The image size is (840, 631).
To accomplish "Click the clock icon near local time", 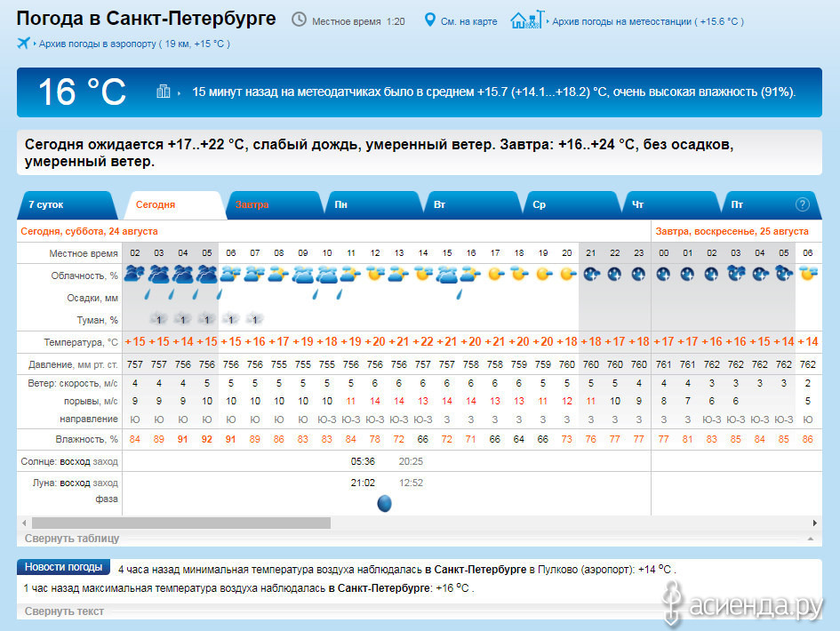I will [299, 20].
